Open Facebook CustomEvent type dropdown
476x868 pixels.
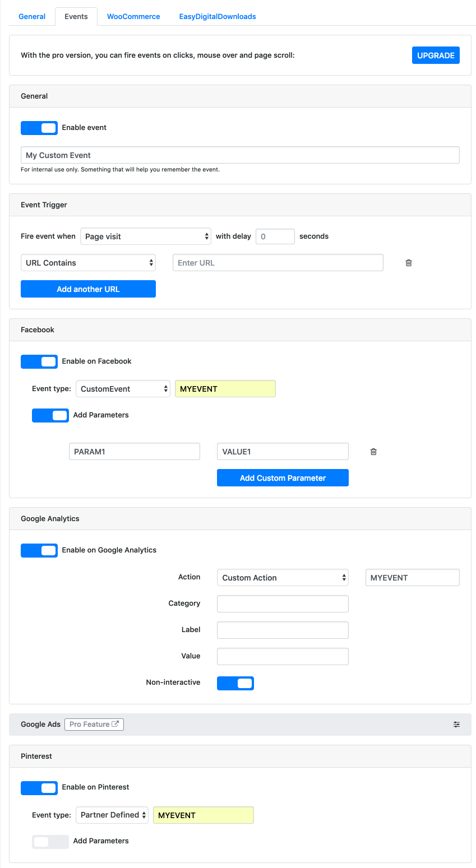pos(123,389)
